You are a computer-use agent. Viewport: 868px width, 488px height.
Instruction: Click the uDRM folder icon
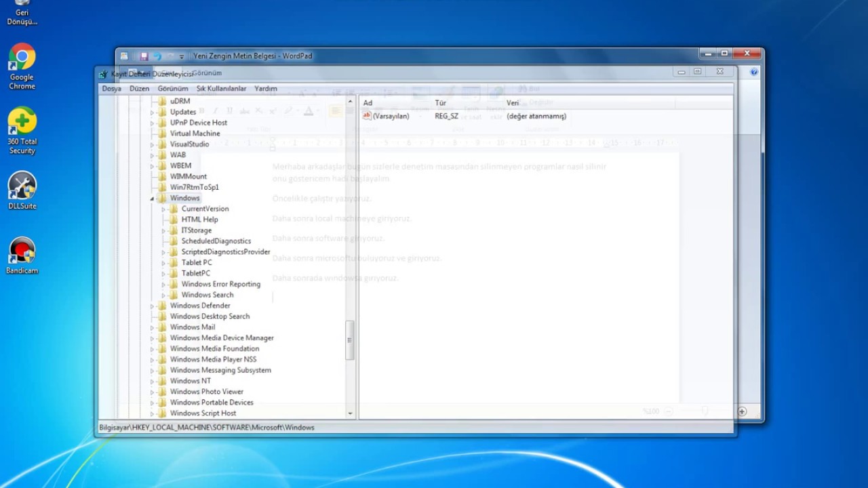click(x=161, y=101)
